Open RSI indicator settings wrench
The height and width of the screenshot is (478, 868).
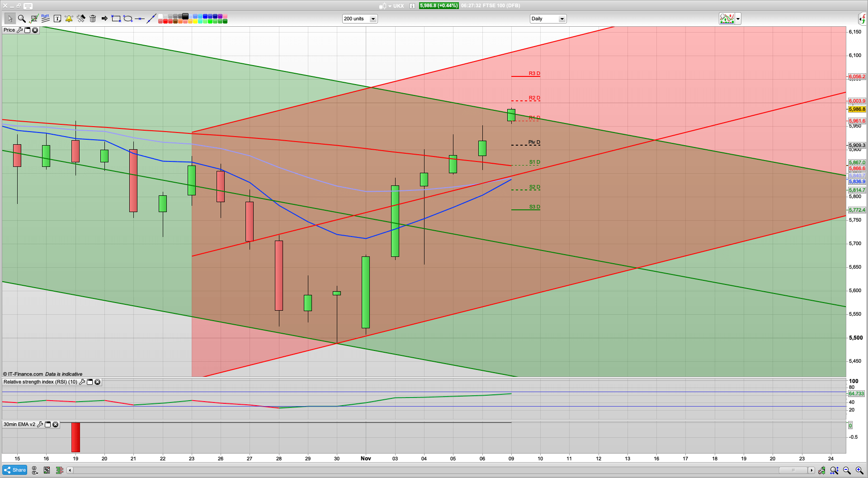click(82, 382)
